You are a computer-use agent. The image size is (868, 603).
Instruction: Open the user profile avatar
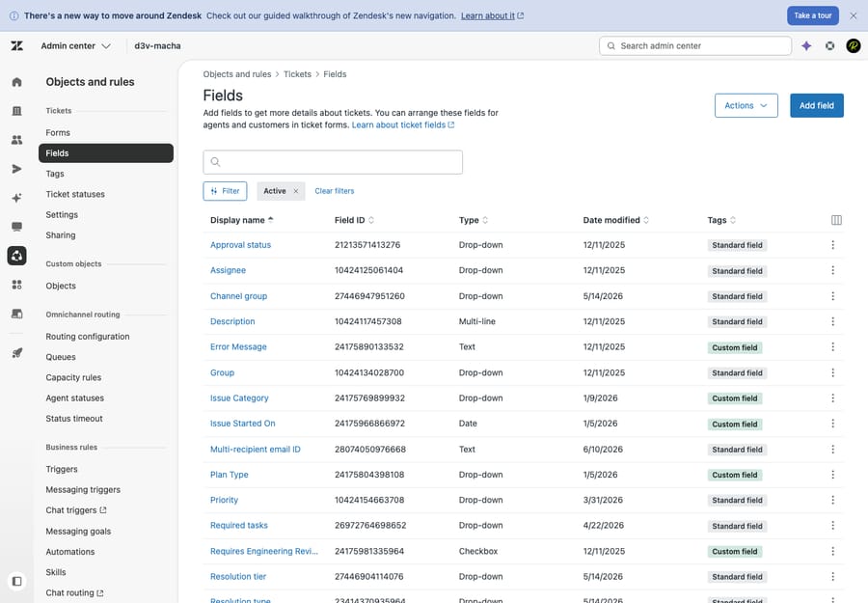[854, 46]
